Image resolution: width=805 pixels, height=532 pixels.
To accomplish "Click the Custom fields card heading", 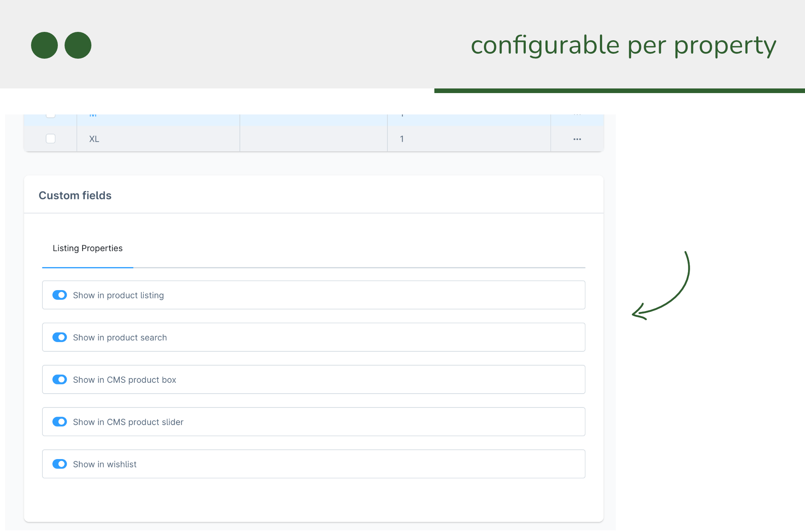I will click(75, 196).
